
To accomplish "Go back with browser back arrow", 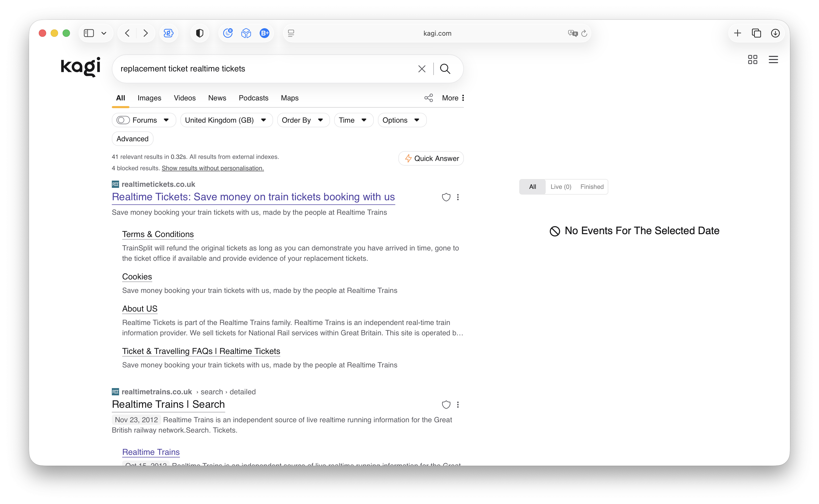I will point(127,33).
